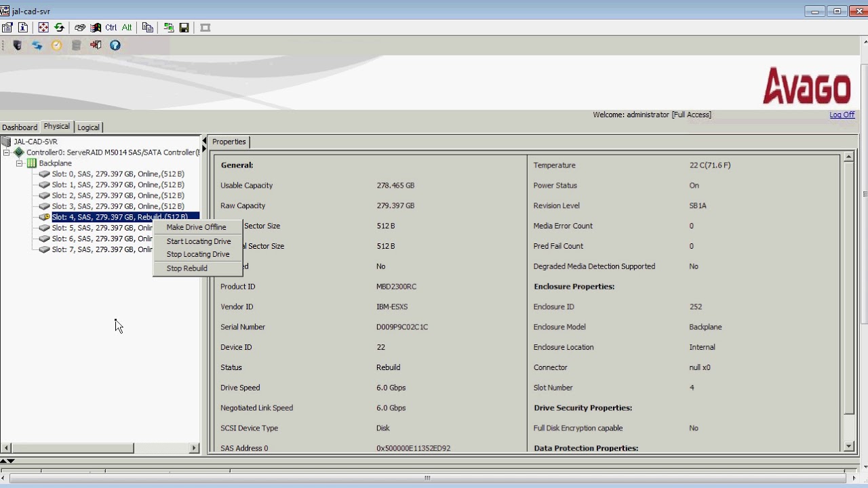Open the blue question mark help icon
868x488 pixels.
point(115,45)
